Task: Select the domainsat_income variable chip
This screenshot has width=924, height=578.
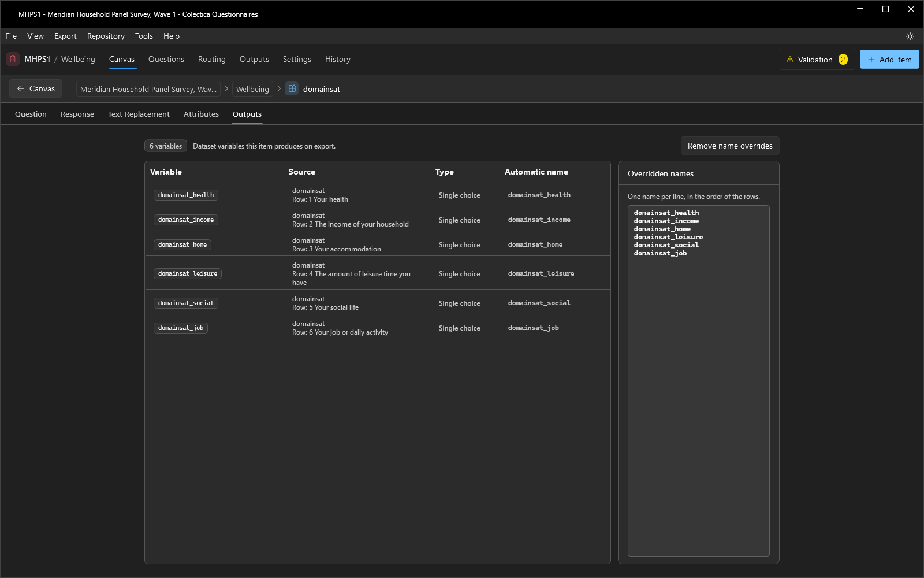Action: (186, 220)
